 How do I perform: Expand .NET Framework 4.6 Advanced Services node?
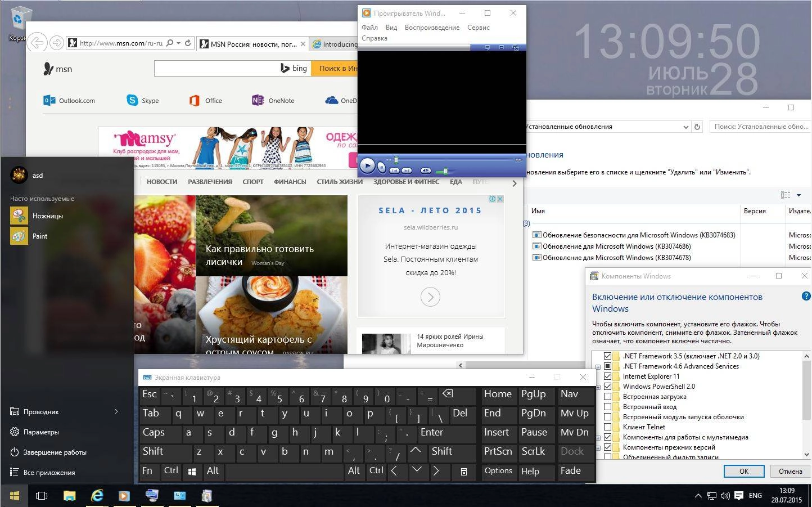tap(598, 367)
